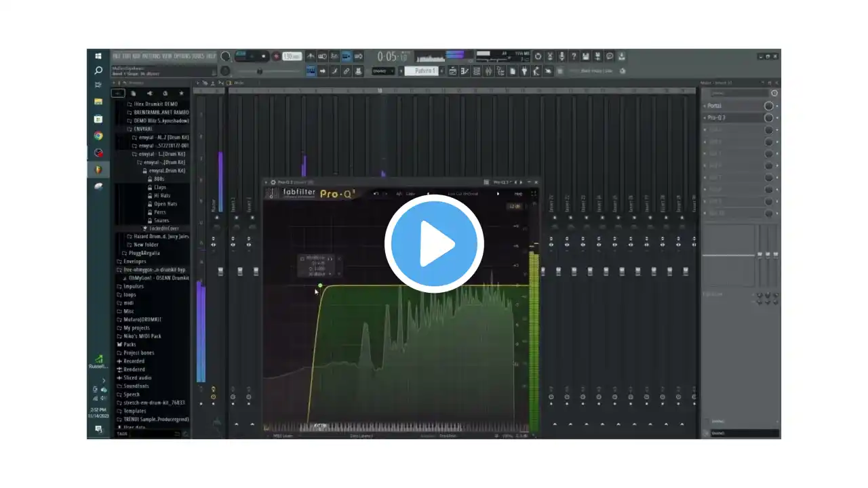Open the HELP menu

211,56
